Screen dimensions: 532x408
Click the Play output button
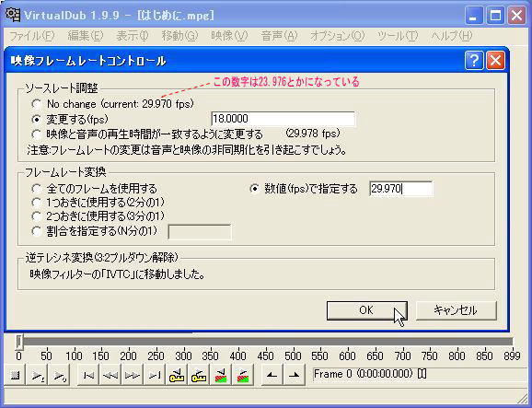point(59,375)
